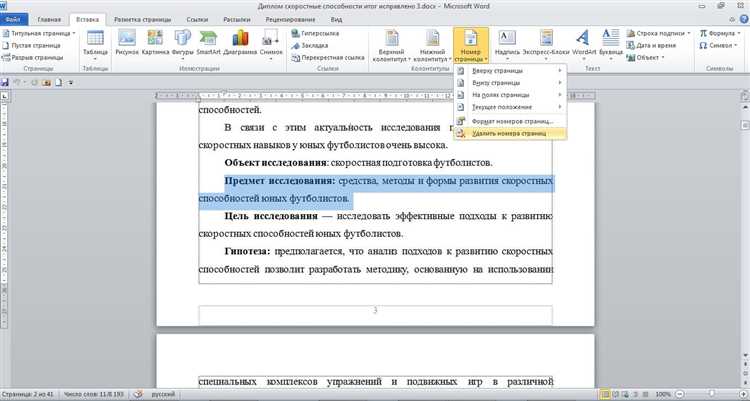750x401 pixels.
Task: Click the Гиперссылка hyperlink button
Action: click(315, 33)
